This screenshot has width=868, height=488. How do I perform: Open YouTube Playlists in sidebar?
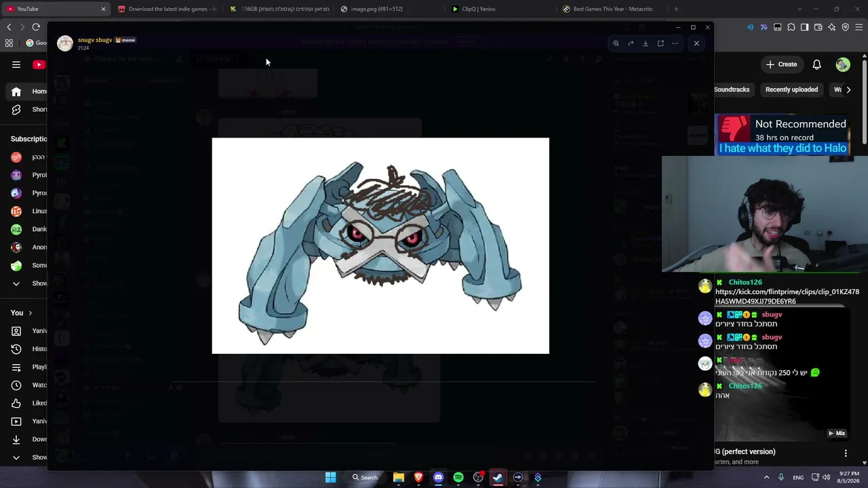[x=28, y=367]
